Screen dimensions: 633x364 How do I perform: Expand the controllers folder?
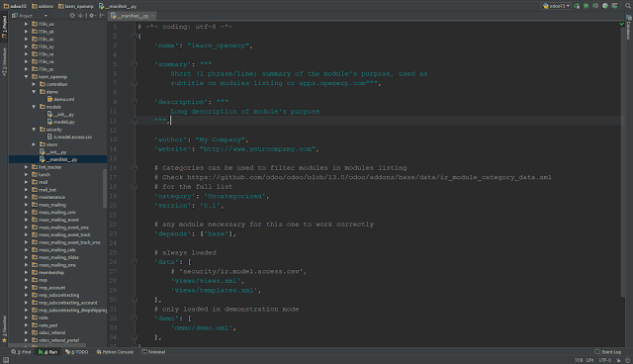tap(34, 84)
